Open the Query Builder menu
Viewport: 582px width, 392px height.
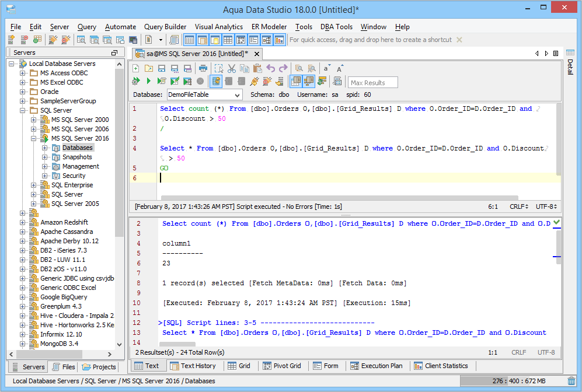tap(165, 27)
